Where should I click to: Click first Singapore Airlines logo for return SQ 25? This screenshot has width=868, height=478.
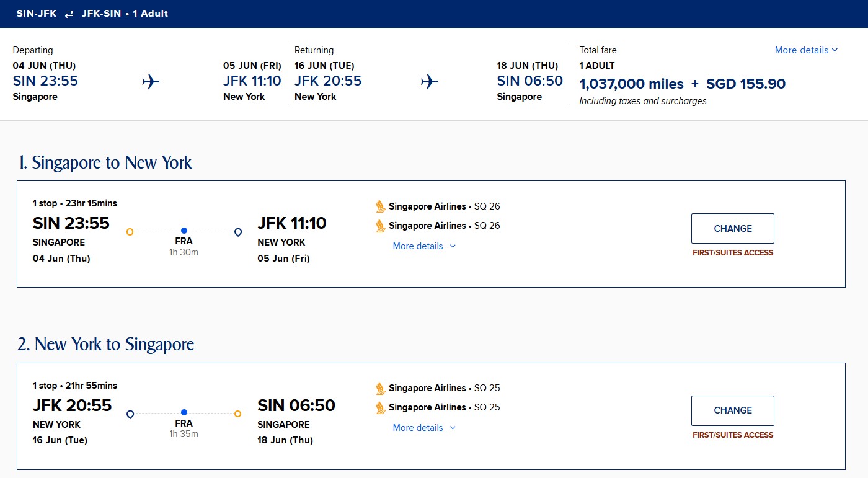point(381,388)
